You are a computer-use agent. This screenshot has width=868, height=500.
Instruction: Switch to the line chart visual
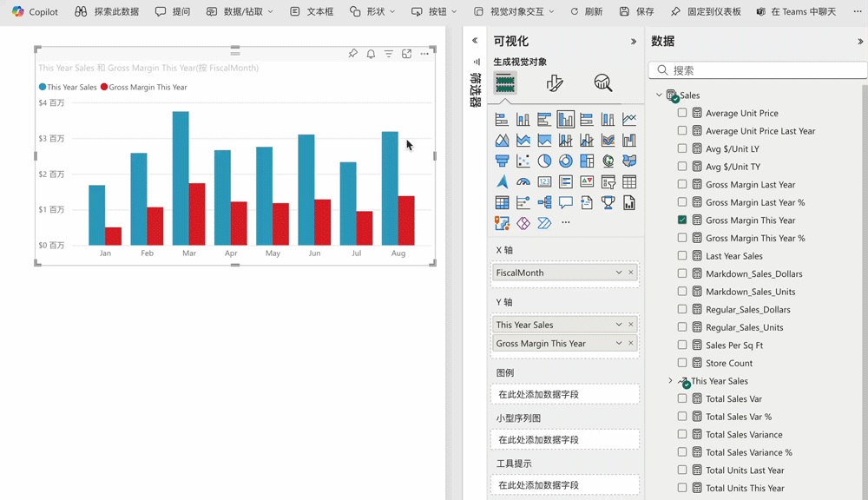[629, 120]
